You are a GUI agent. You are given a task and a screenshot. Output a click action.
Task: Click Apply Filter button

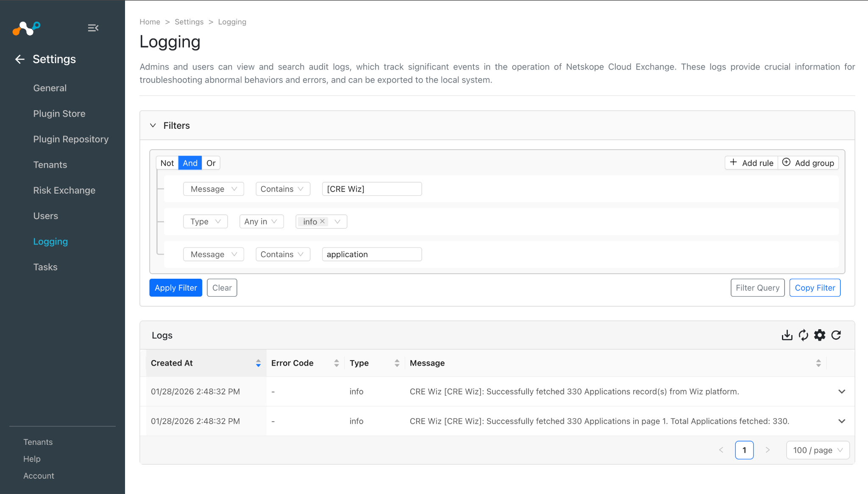tap(176, 288)
